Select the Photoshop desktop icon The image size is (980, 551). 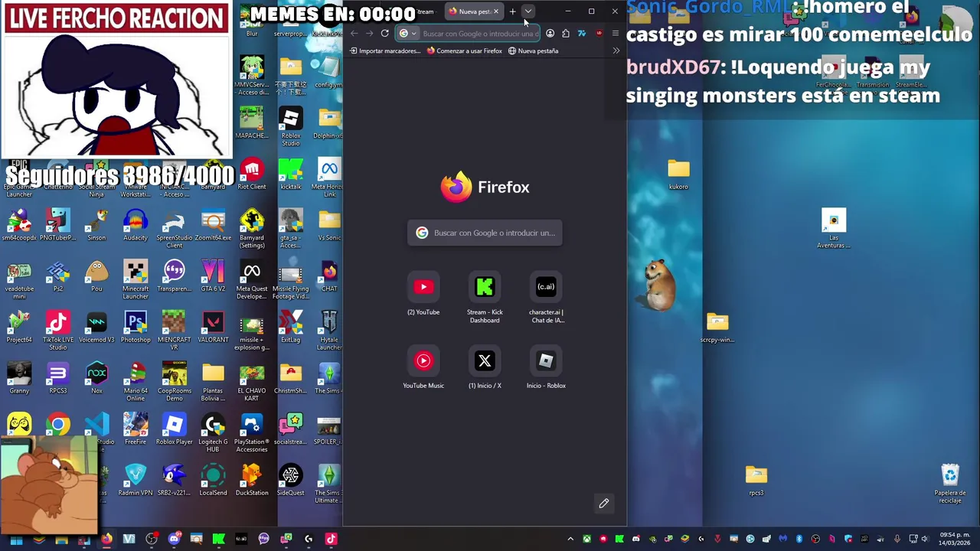pos(136,327)
